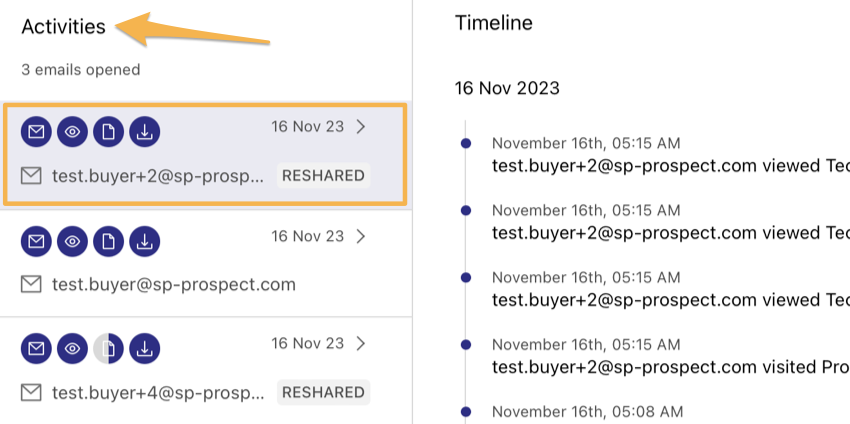This screenshot has height=424, width=850.
Task: Click eye viewed icon in test.buyer+2 row
Action: pos(72,132)
